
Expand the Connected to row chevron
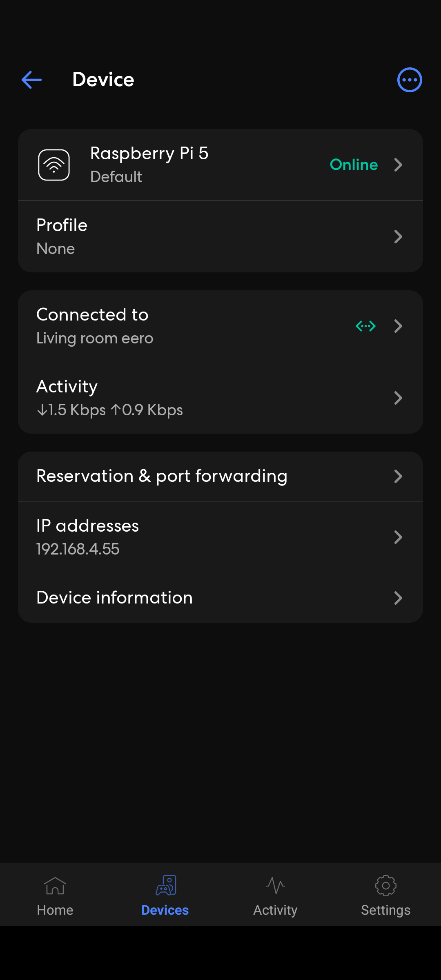point(398,326)
